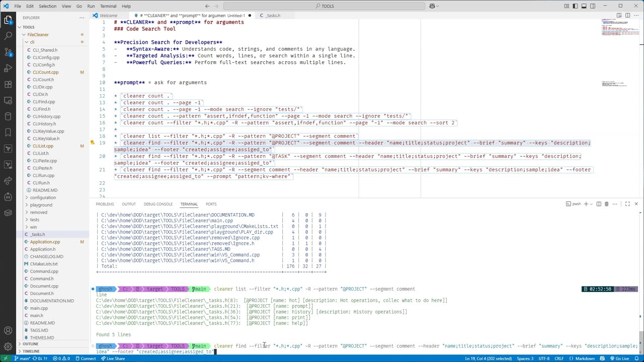Open terminal panel more actions

tap(614, 204)
